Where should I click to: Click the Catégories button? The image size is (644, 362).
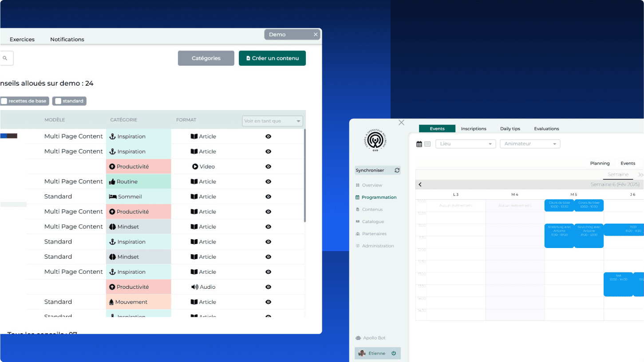[206, 58]
